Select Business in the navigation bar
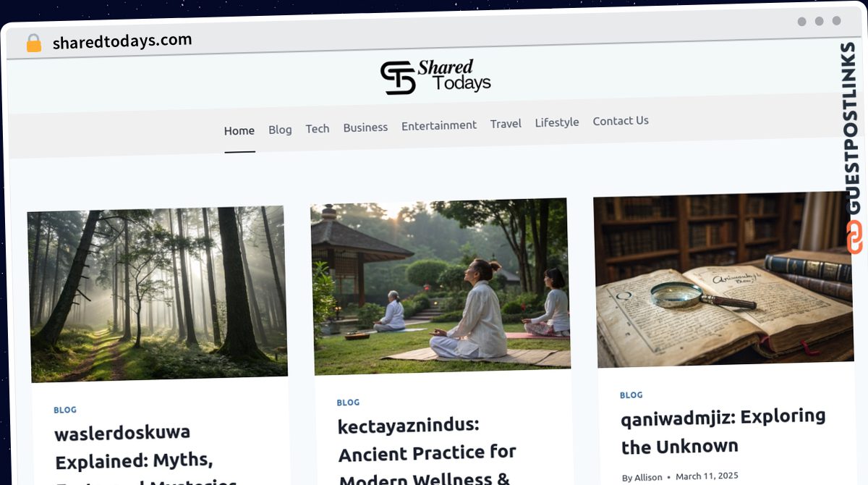 coord(365,127)
